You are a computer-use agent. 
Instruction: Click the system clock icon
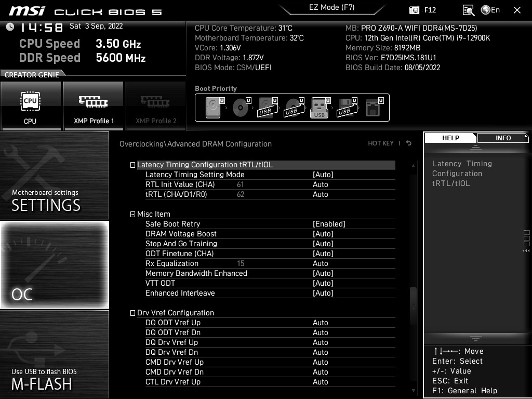click(10, 26)
